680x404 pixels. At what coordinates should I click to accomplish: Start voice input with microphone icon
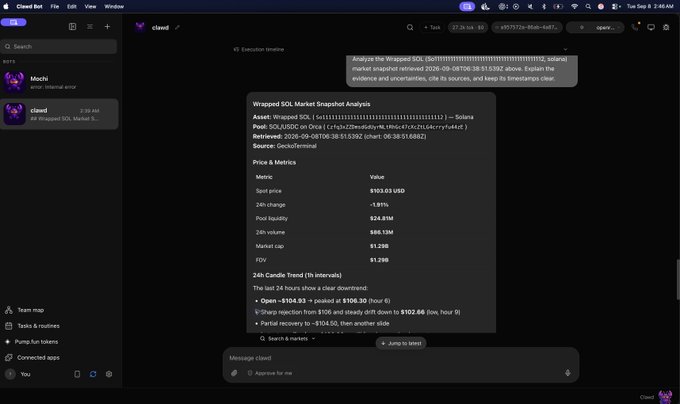pos(567,373)
